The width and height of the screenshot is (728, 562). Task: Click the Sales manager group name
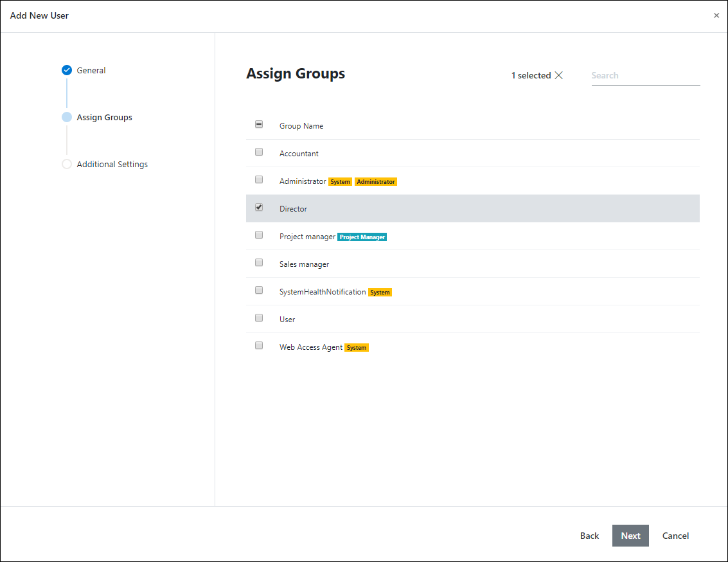point(304,264)
